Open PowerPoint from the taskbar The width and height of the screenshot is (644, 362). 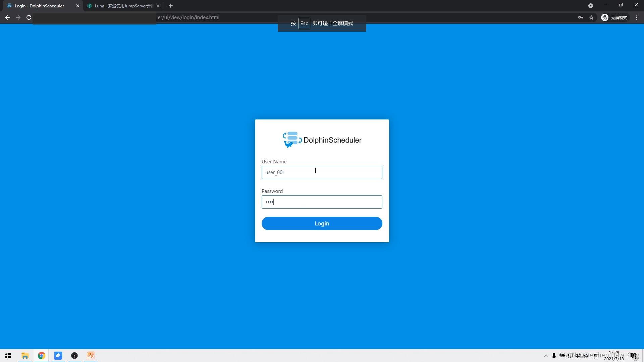point(91,356)
